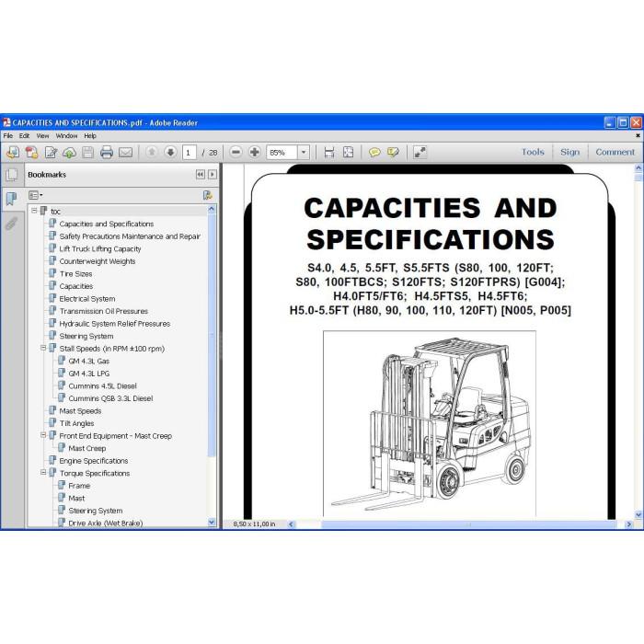
Task: Close the document with menu bar X
Action: coord(638,135)
